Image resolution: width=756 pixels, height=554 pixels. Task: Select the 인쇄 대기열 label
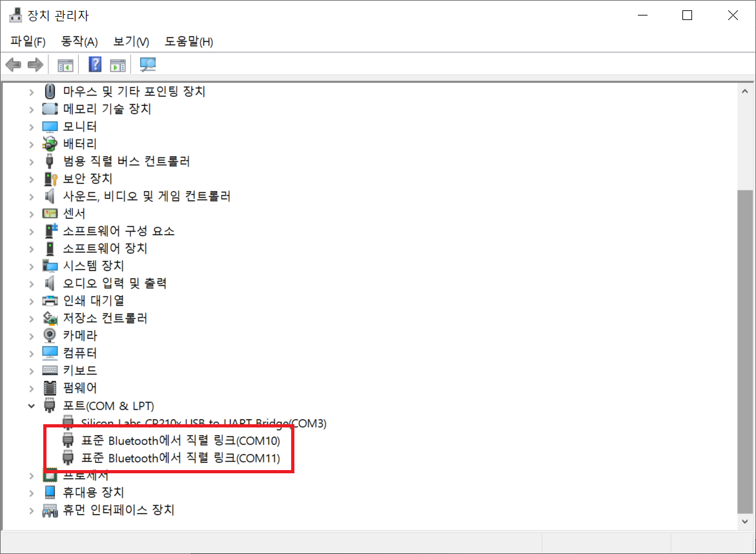coord(94,300)
